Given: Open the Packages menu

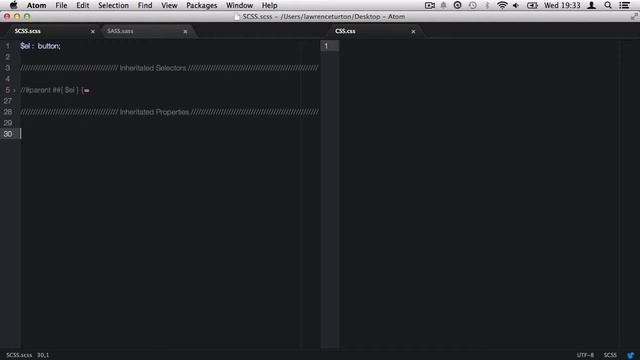Looking at the screenshot, I should (x=202, y=5).
